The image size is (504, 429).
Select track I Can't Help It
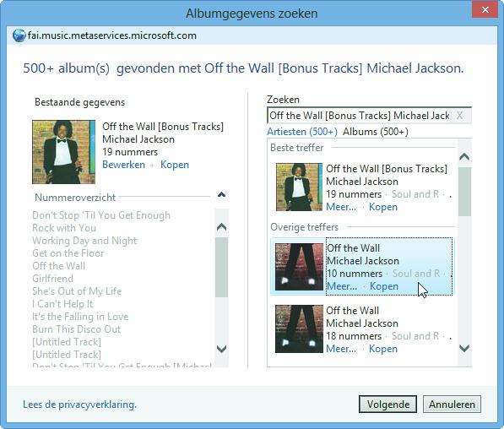62,304
